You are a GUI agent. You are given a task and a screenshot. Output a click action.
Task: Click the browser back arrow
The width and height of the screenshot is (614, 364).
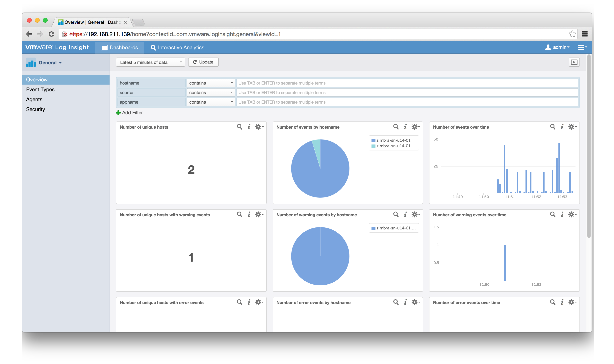point(29,34)
